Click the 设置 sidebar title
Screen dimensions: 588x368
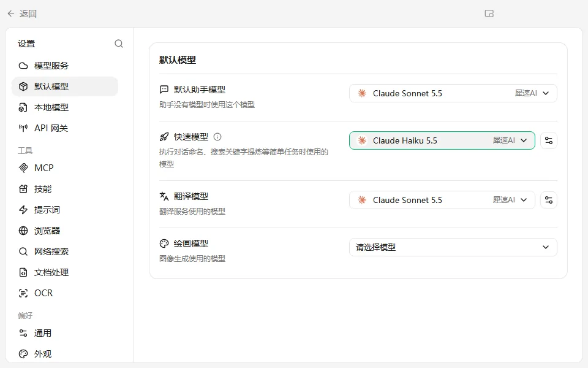(x=26, y=44)
